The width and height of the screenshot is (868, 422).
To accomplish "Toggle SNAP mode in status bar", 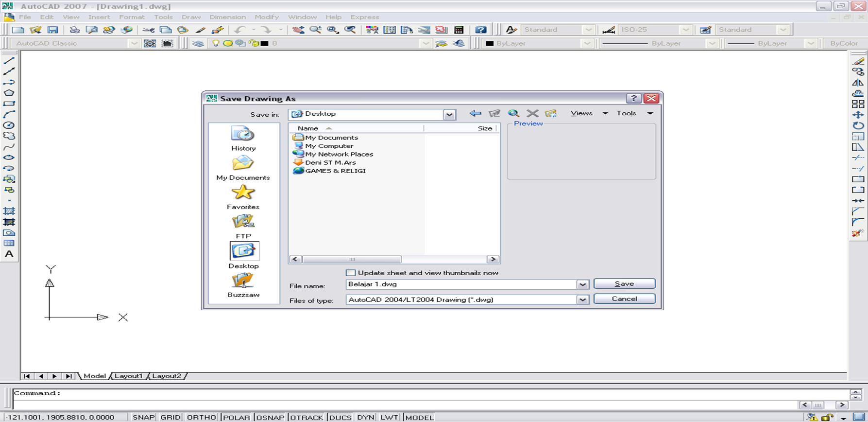I will pos(143,417).
